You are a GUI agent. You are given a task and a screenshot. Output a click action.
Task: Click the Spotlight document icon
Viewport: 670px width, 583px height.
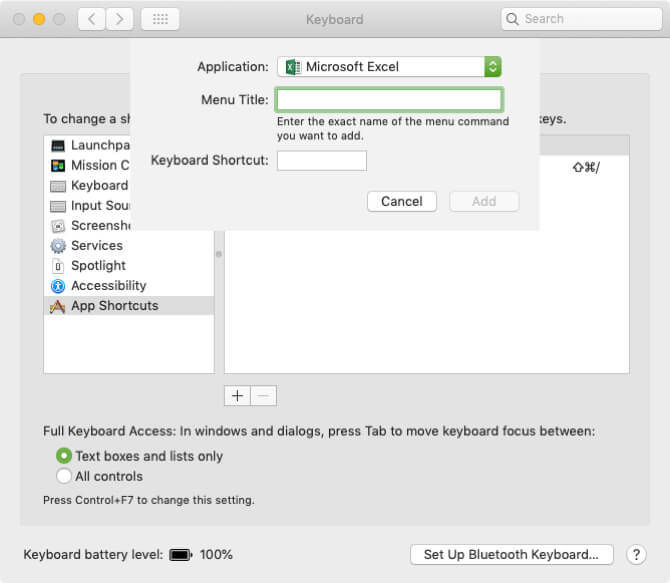(x=58, y=266)
